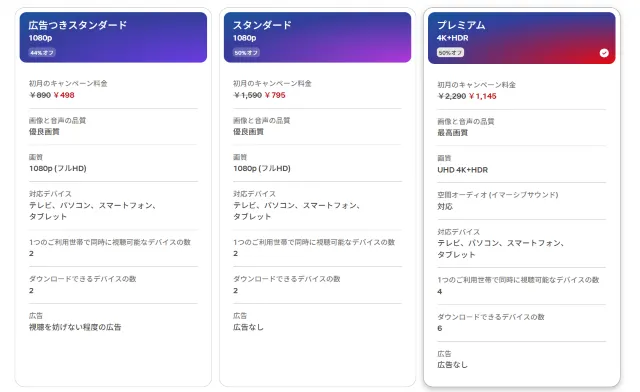The image size is (640, 392).
Task: Click the Premium 4K+HDR subtitle
Action: (x=452, y=38)
